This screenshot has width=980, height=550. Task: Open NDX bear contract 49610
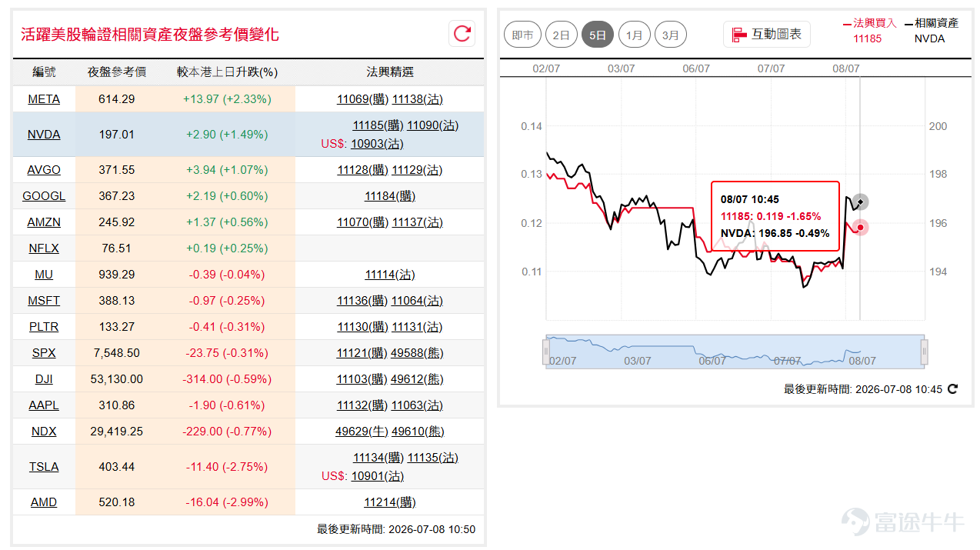coord(418,432)
